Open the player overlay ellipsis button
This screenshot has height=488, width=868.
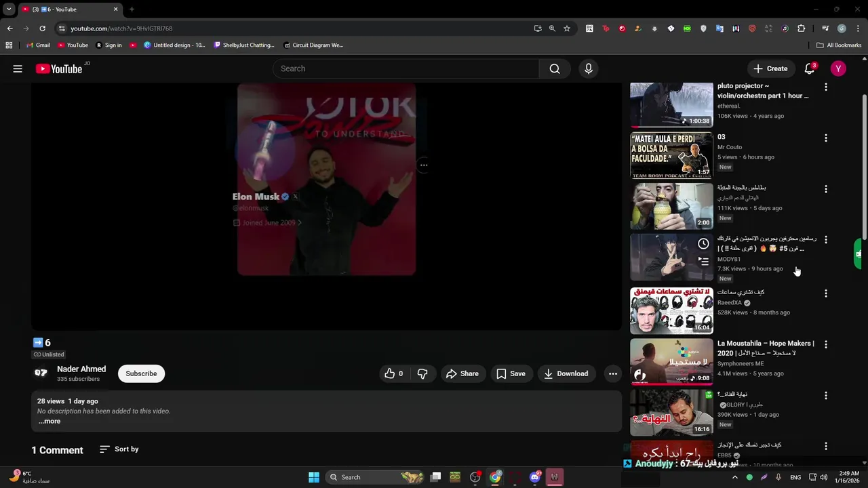tap(423, 165)
